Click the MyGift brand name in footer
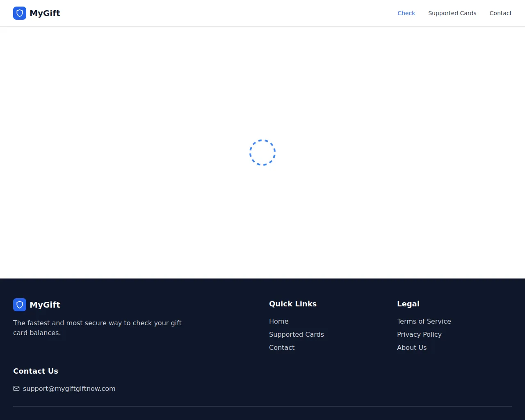The height and width of the screenshot is (420, 525). pos(45,305)
